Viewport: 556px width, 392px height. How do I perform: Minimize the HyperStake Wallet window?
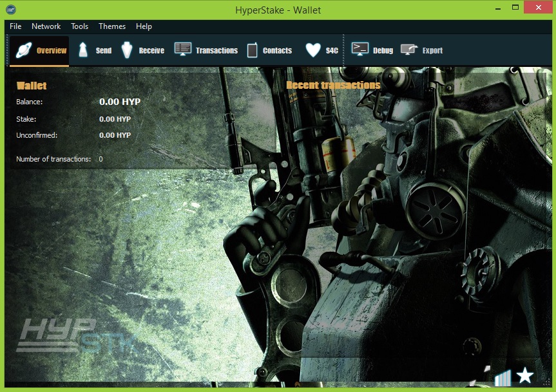coord(498,8)
